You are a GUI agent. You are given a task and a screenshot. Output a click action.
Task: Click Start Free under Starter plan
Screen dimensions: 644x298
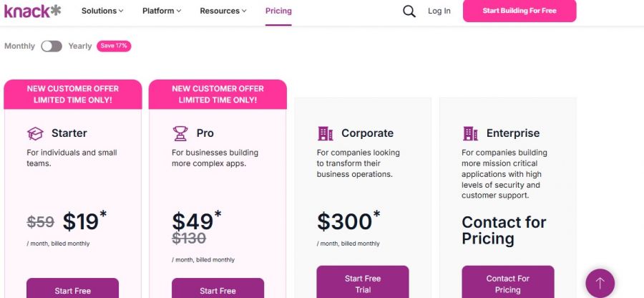point(73,289)
